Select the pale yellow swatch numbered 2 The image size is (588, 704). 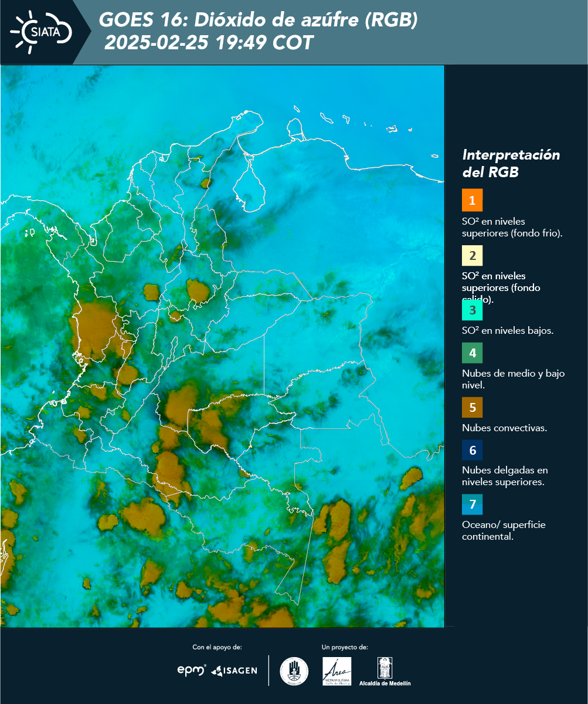click(472, 255)
